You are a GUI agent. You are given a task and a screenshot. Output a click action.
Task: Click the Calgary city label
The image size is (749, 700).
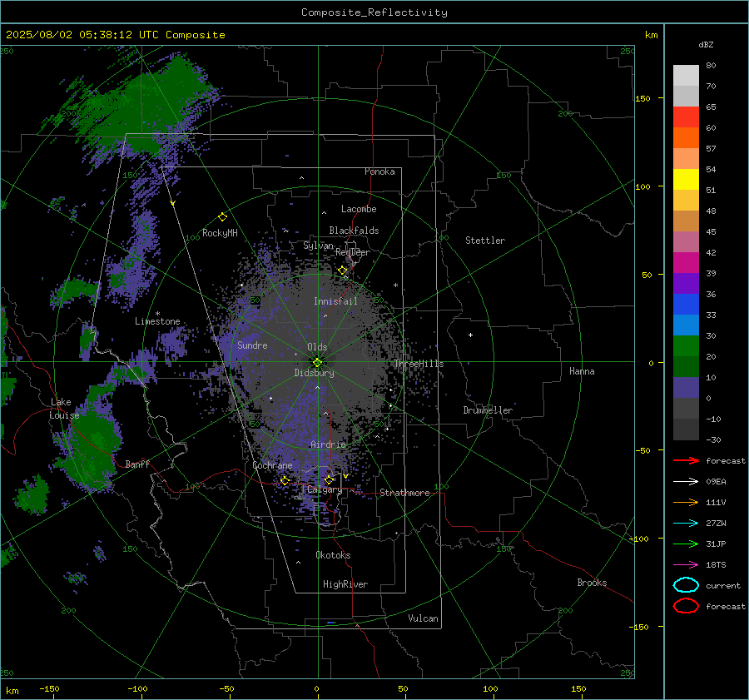(x=325, y=489)
